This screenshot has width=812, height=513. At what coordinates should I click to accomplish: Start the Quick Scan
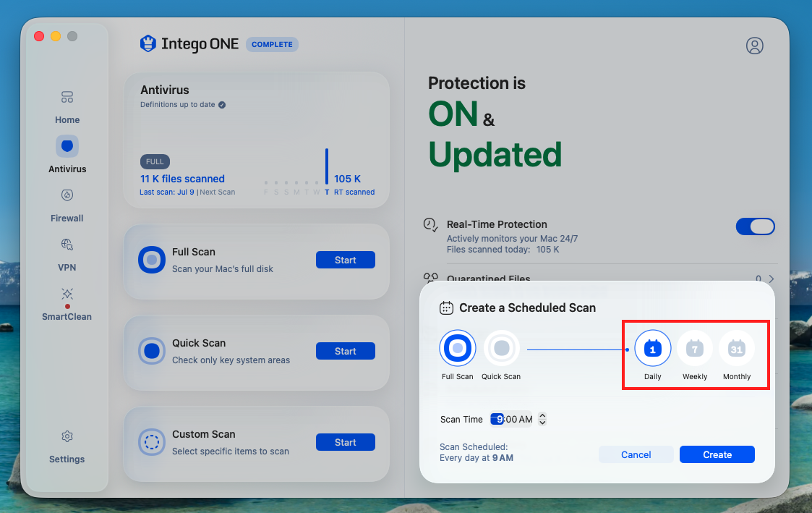[x=346, y=351]
